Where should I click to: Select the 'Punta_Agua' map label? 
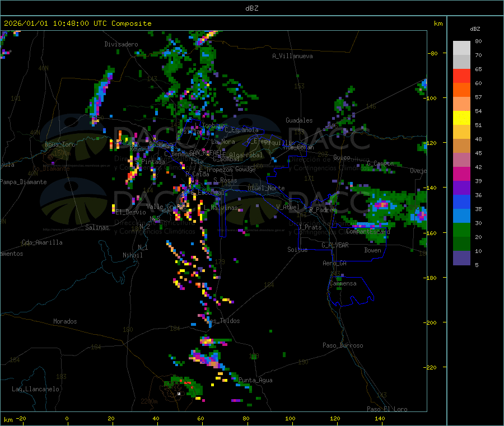coord(255,380)
